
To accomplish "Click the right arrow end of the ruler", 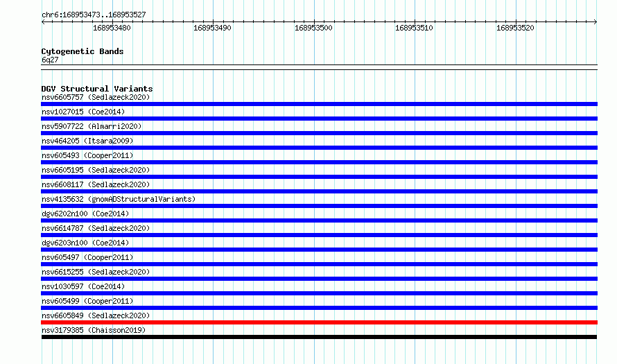I will [x=595, y=22].
